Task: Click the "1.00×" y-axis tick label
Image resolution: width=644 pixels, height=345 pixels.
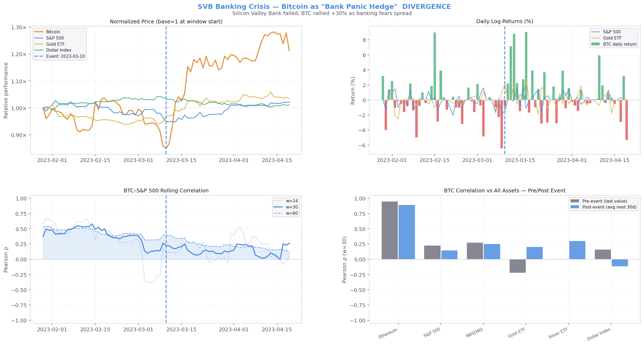Action: tap(19, 108)
